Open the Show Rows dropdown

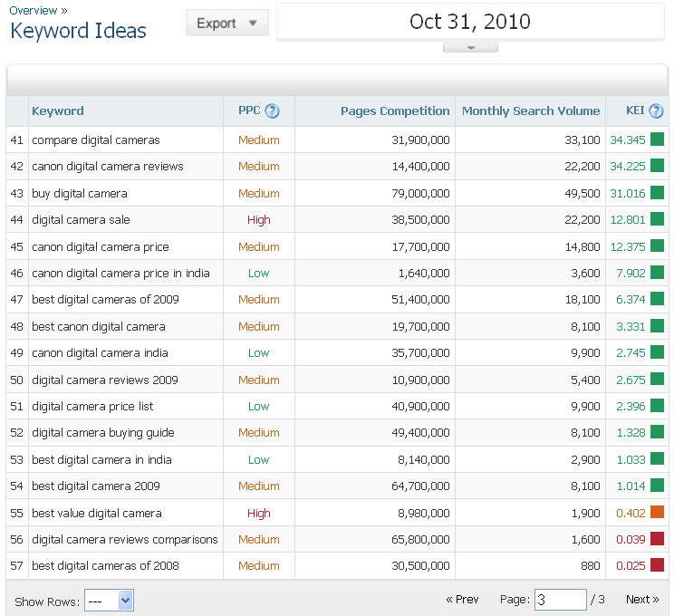[x=109, y=600]
